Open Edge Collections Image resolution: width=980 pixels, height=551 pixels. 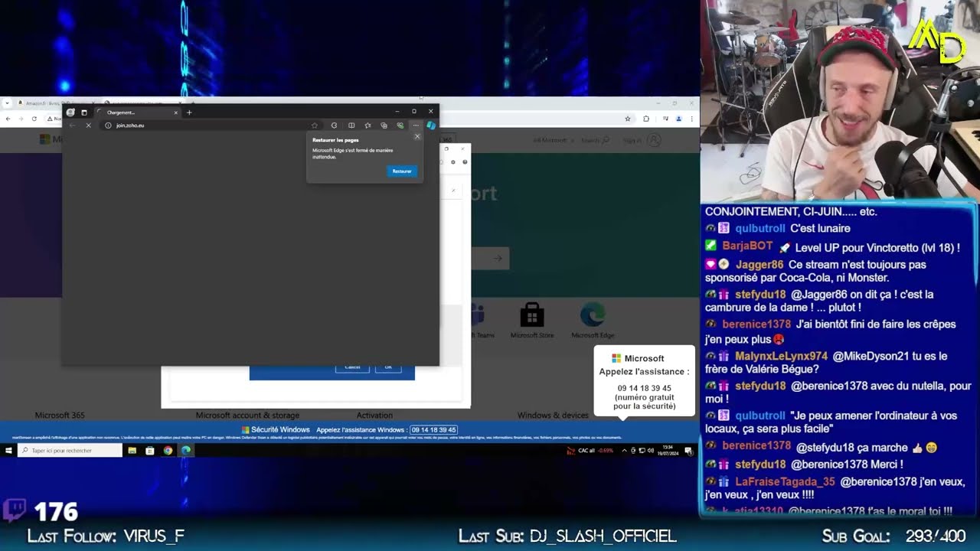384,126
